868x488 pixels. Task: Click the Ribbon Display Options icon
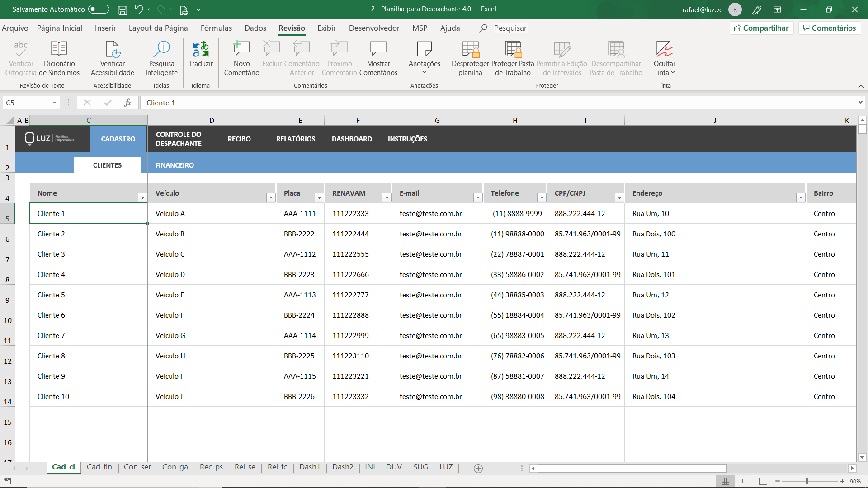point(778,9)
